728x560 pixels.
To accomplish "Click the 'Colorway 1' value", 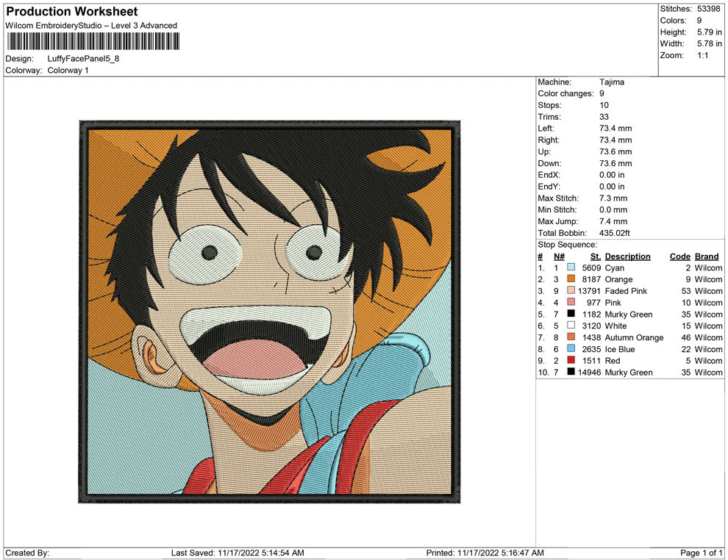I will [68, 71].
